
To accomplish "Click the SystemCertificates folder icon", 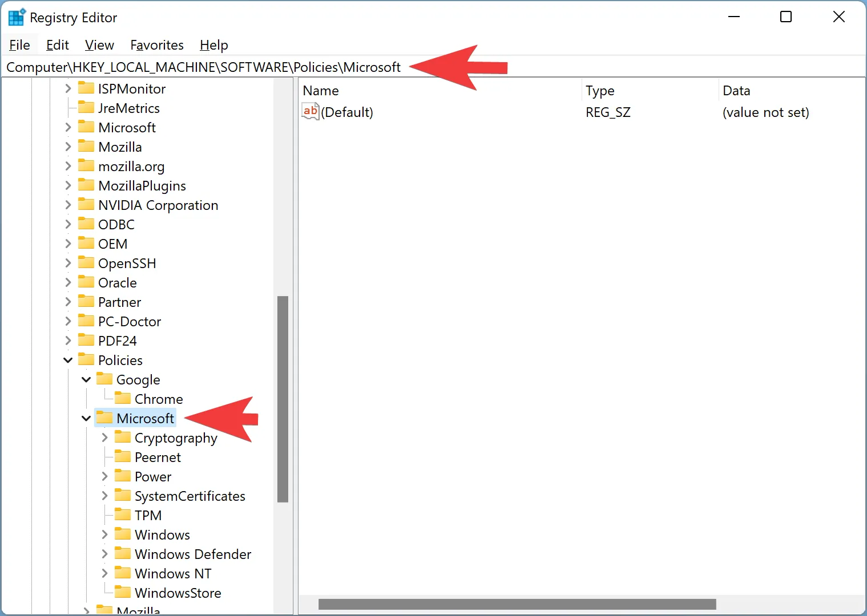I will (x=123, y=496).
